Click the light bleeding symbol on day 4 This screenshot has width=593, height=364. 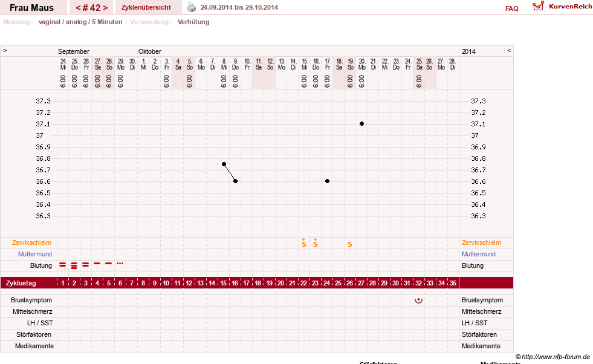(x=97, y=264)
